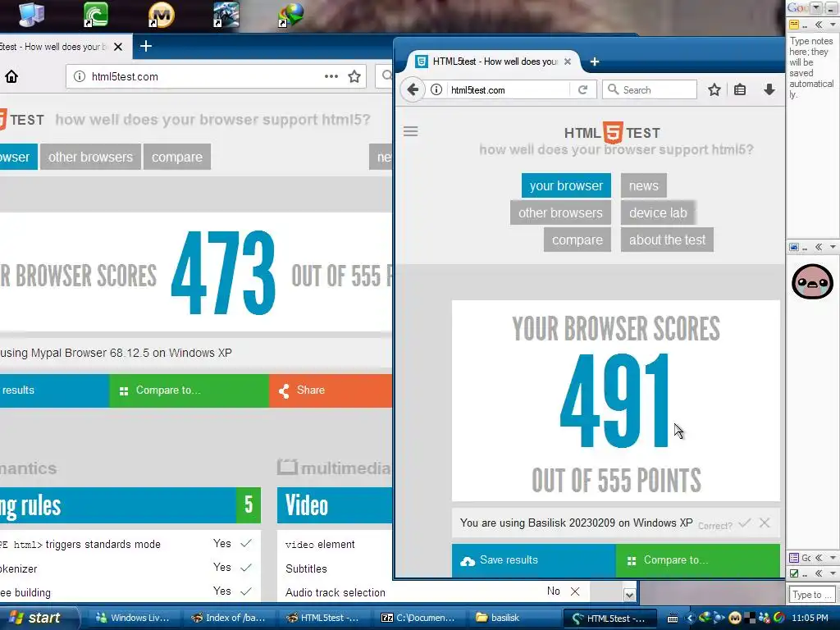
Task: Open the to-do gadget dropdown arrow
Action: pyautogui.click(x=833, y=573)
